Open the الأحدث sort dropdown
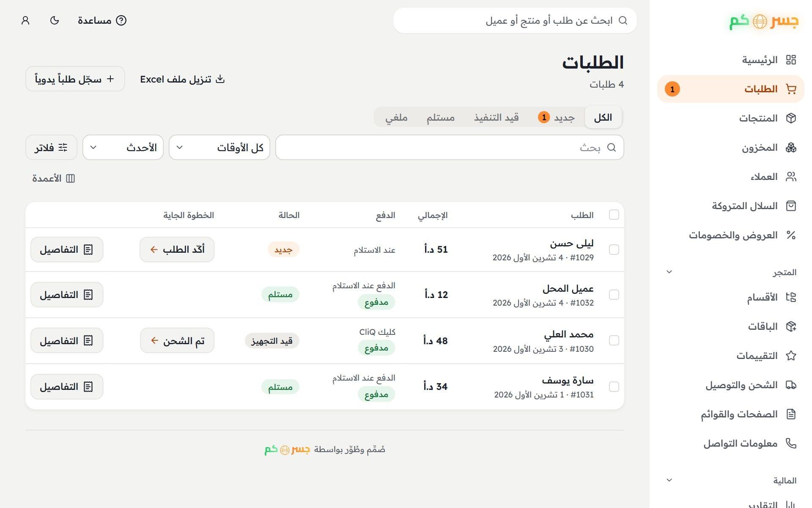 click(x=123, y=147)
